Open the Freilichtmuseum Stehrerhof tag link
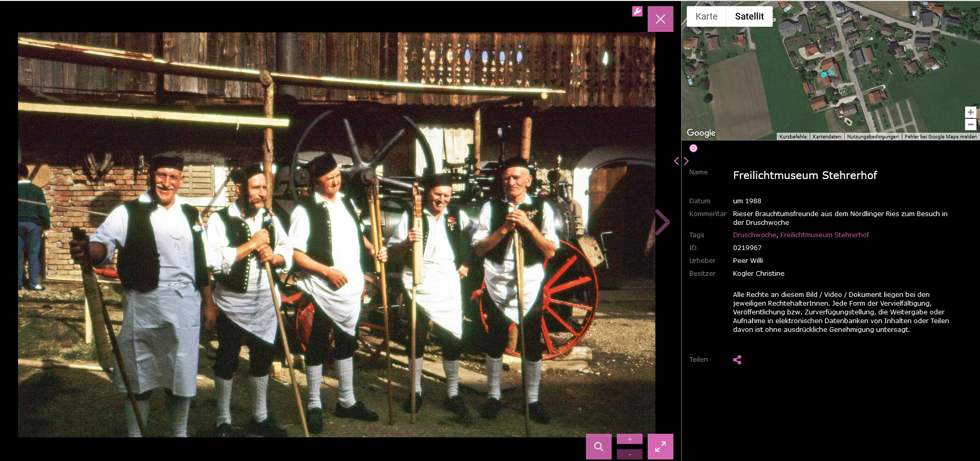Image resolution: width=980 pixels, height=461 pixels. point(825,235)
